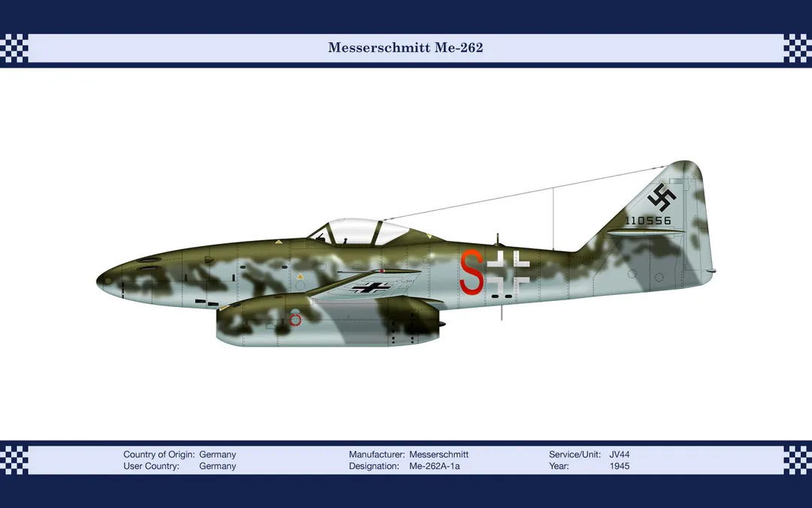Image resolution: width=812 pixels, height=508 pixels.
Task: Click the 'Designation:' label
Action: click(374, 466)
